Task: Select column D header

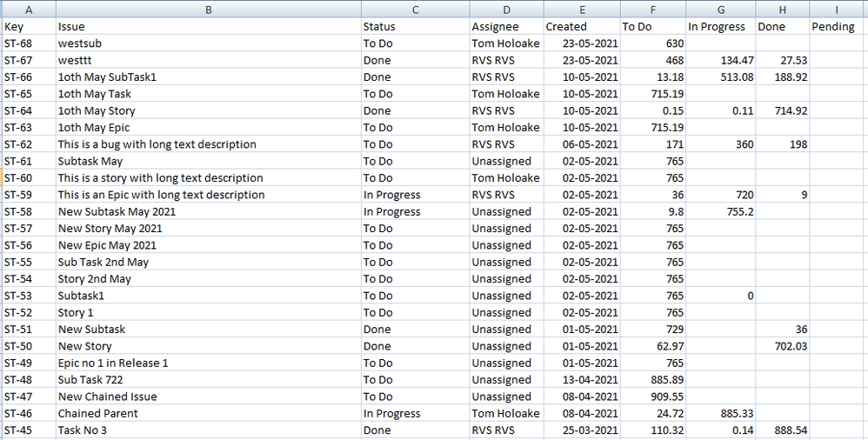Action: click(x=506, y=10)
